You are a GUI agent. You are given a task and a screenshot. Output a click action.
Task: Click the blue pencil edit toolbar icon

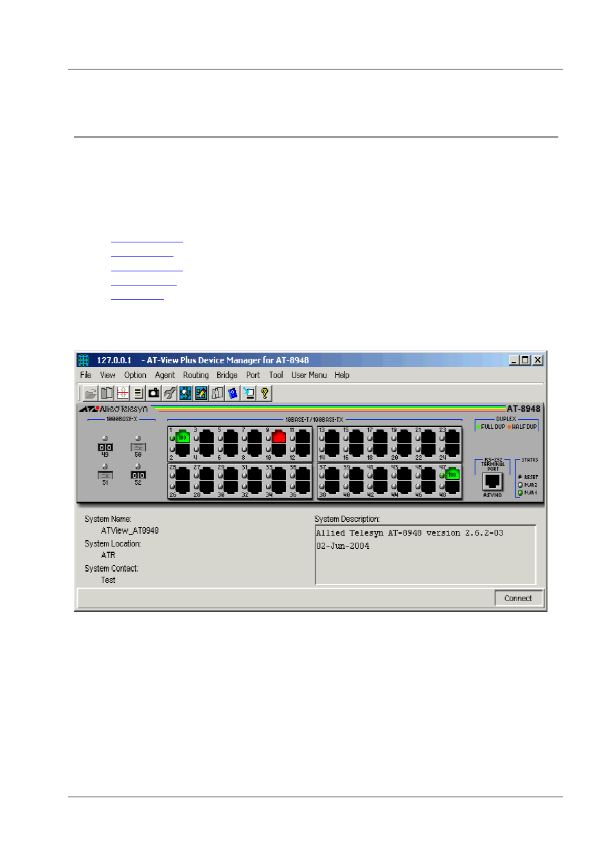coord(201,393)
